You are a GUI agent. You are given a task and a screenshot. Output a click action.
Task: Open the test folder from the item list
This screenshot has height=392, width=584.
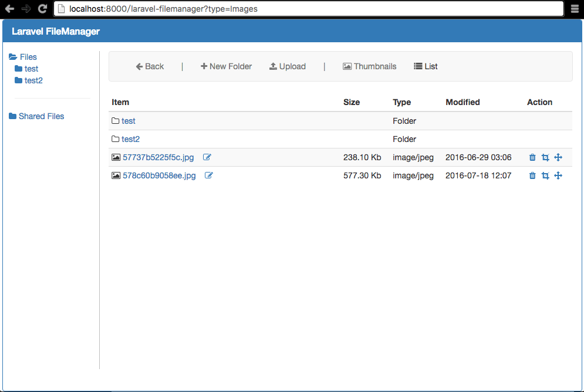129,121
